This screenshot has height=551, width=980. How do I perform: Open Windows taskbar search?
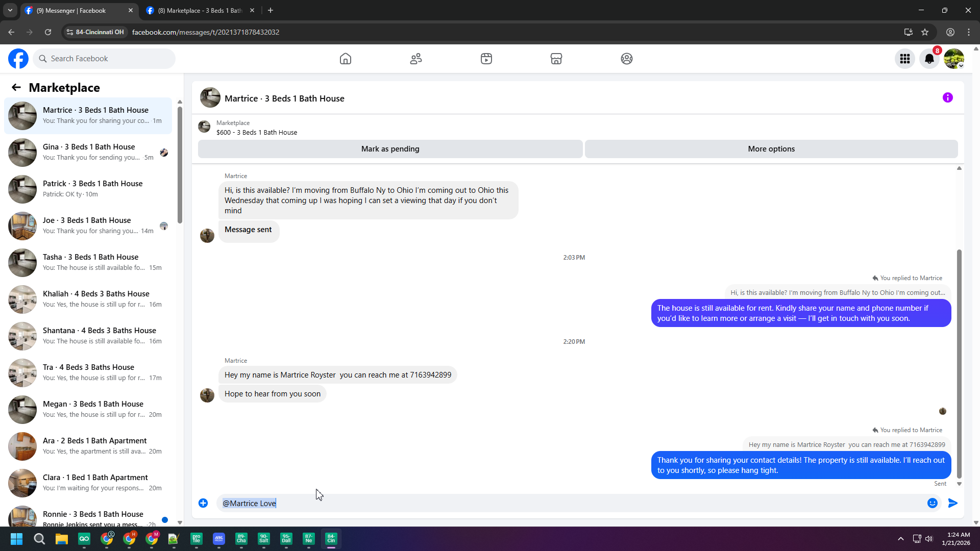point(39,539)
